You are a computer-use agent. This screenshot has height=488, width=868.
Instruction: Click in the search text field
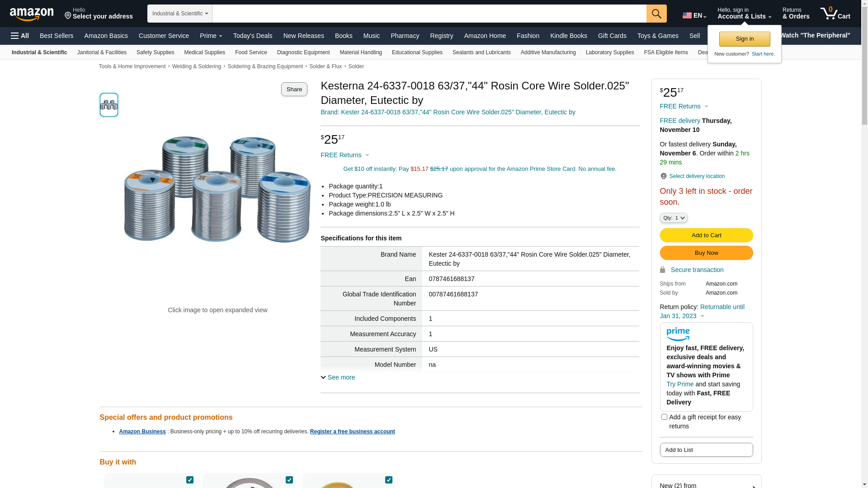tap(429, 14)
